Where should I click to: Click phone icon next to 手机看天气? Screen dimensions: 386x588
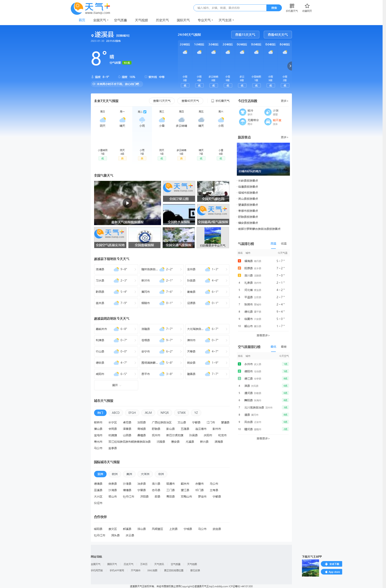click(x=213, y=101)
